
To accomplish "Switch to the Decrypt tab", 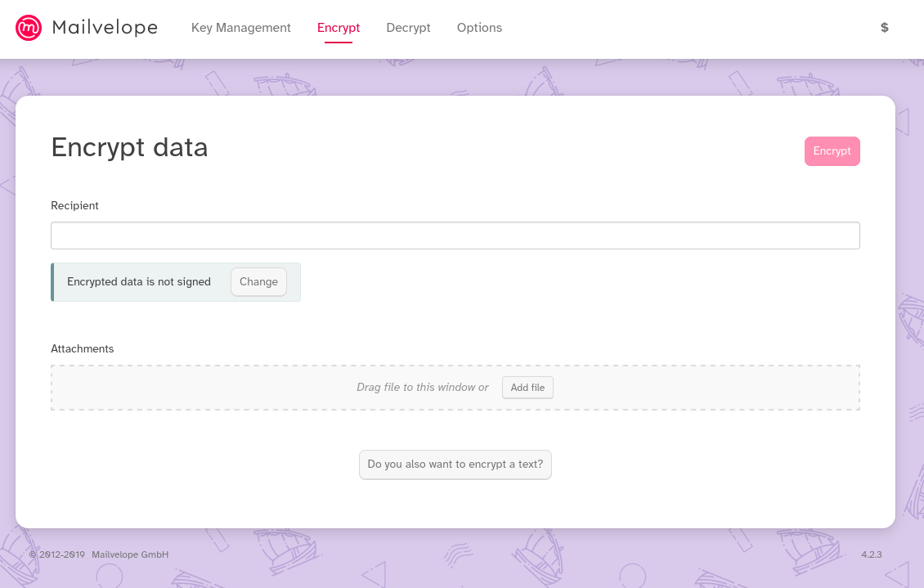I will (x=408, y=28).
